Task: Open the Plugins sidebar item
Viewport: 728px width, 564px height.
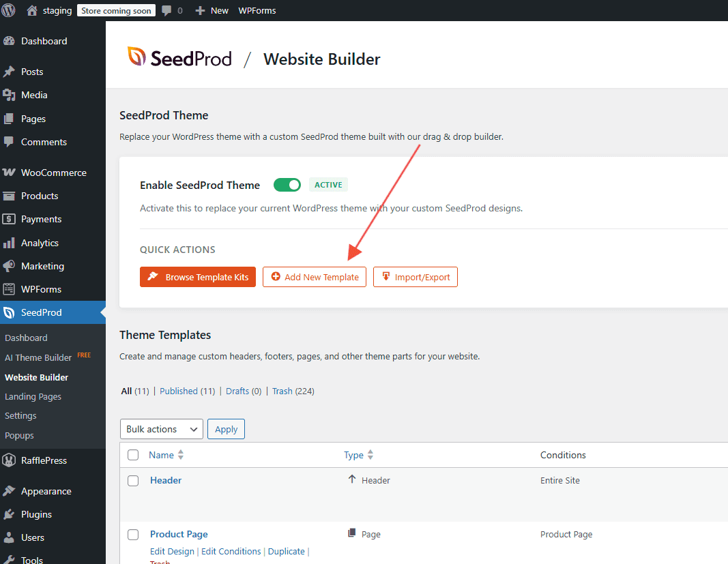Action: click(x=36, y=514)
